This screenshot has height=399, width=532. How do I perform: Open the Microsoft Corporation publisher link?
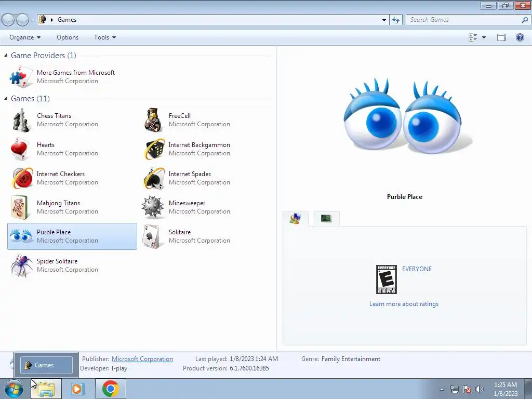pyautogui.click(x=142, y=359)
